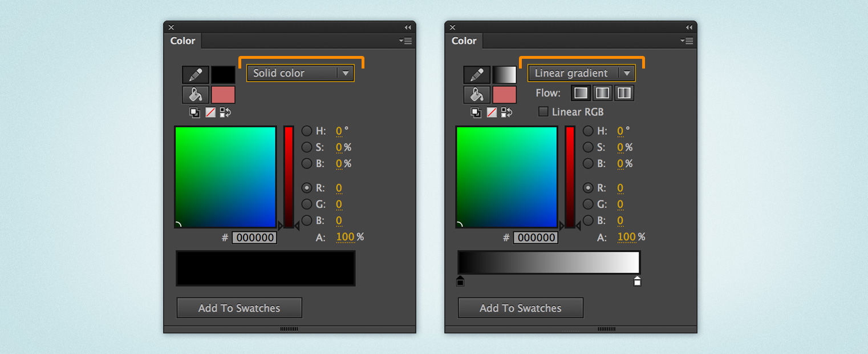Click the hex color field in Solid color panel
The height and width of the screenshot is (354, 868).
[x=254, y=238]
